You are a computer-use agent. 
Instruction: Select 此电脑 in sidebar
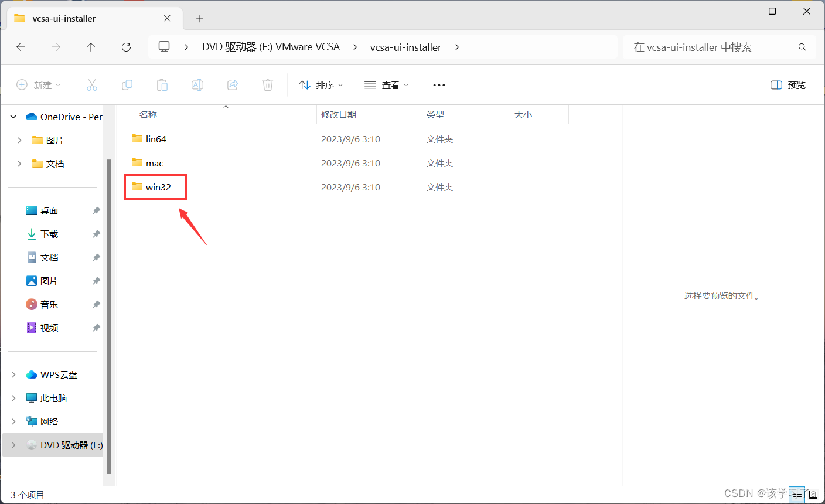47,398
